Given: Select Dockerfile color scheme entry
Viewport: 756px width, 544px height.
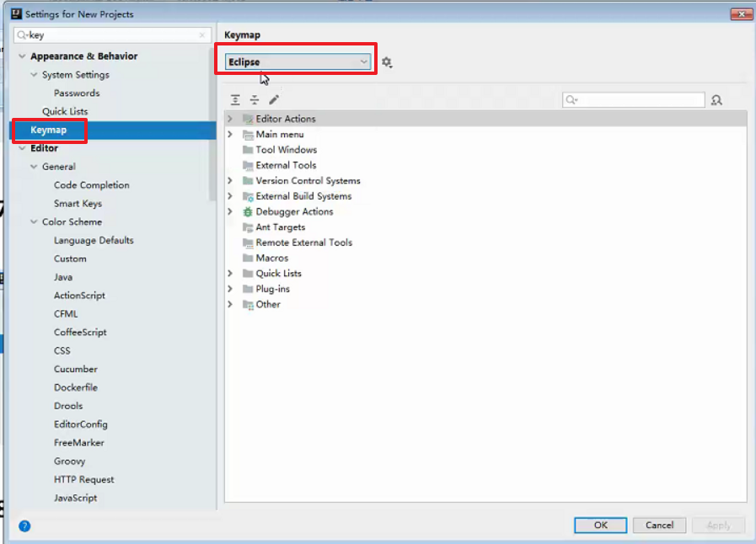Looking at the screenshot, I should [x=76, y=387].
